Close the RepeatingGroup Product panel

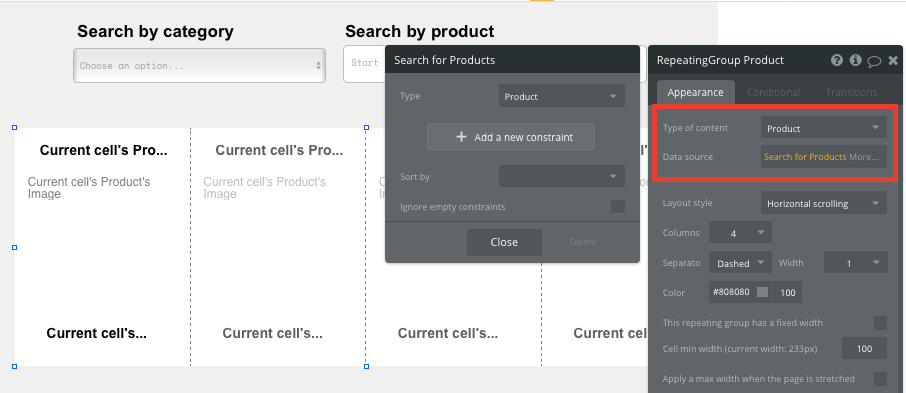[x=893, y=60]
